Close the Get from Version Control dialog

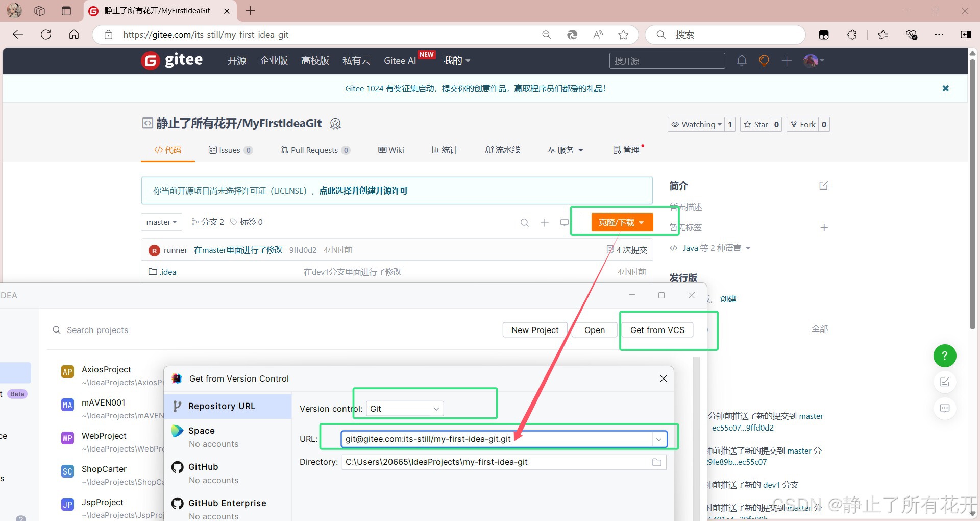pyautogui.click(x=664, y=378)
